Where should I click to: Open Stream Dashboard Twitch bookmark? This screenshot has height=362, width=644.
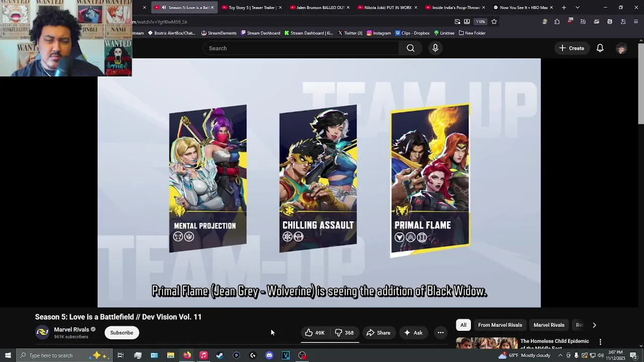point(261,33)
